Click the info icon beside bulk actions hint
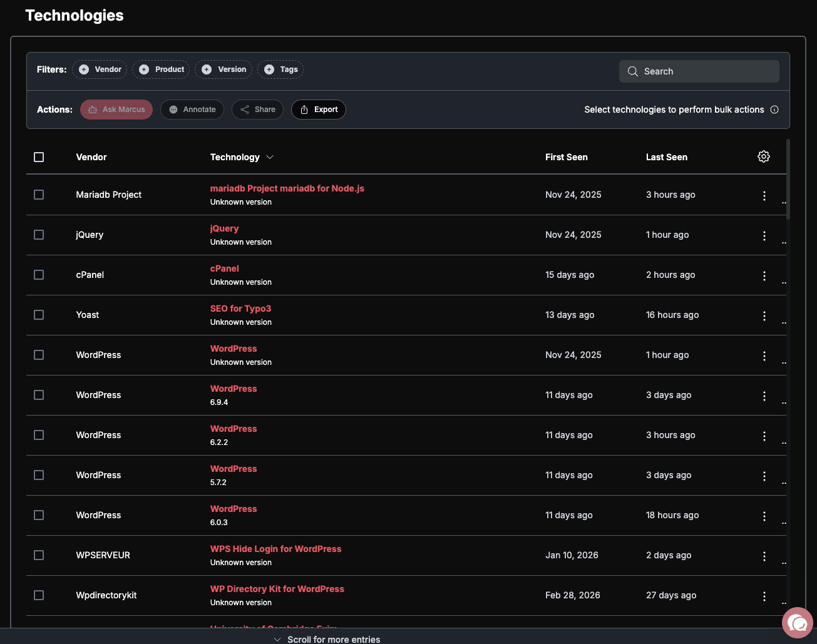The height and width of the screenshot is (644, 817). tap(774, 110)
